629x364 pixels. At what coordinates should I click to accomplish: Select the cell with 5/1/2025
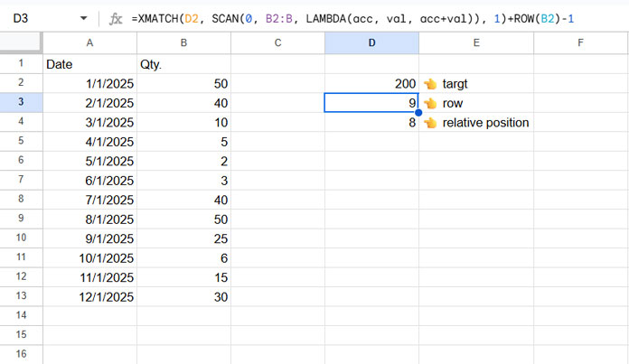(x=89, y=161)
